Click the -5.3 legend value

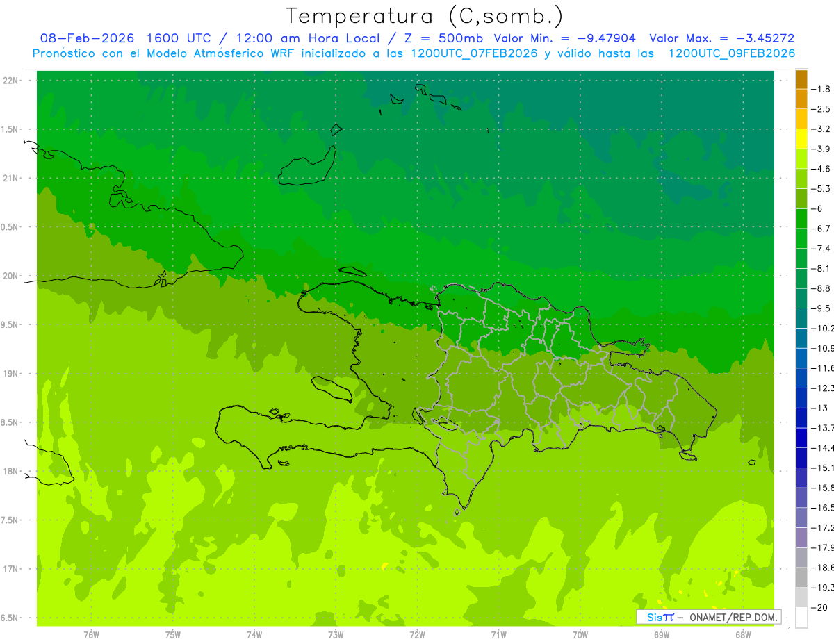[x=821, y=189]
